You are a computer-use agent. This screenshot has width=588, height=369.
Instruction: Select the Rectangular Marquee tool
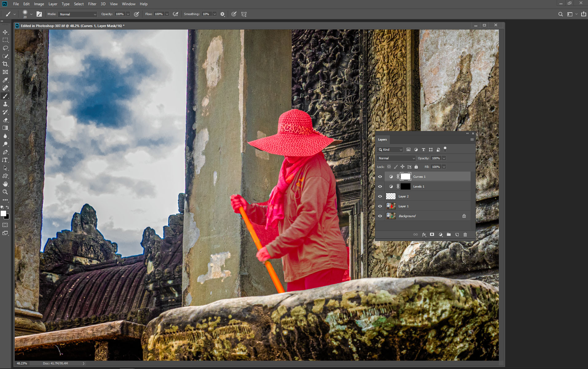[5, 40]
